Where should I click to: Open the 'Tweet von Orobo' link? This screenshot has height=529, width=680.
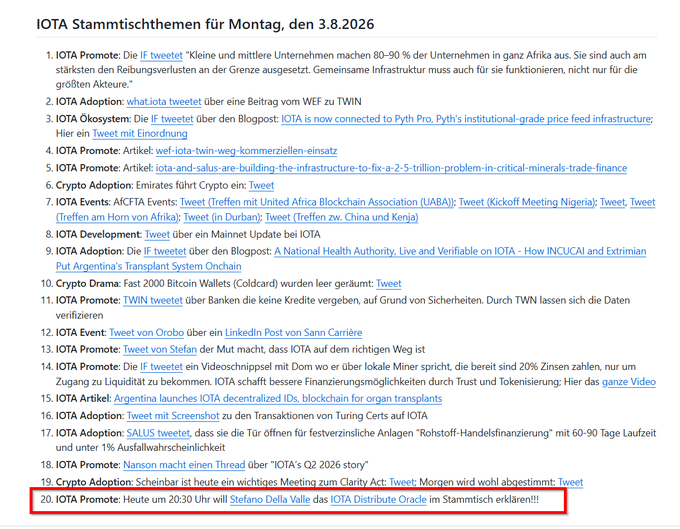click(147, 333)
